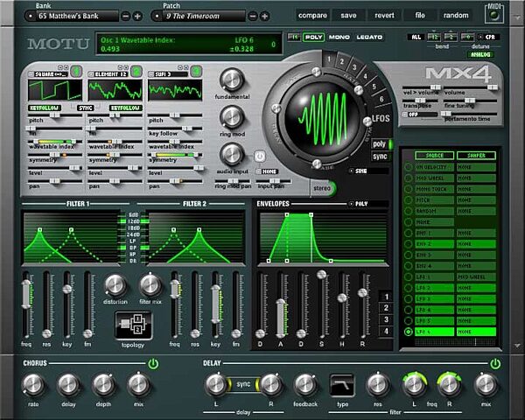Click the master volume slider
This screenshot has height=420, width=525.
[x=470, y=87]
